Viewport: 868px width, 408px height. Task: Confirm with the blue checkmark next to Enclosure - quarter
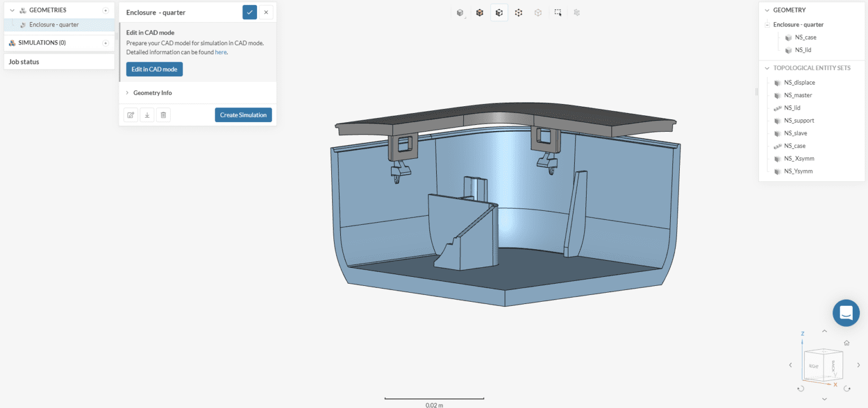click(249, 12)
